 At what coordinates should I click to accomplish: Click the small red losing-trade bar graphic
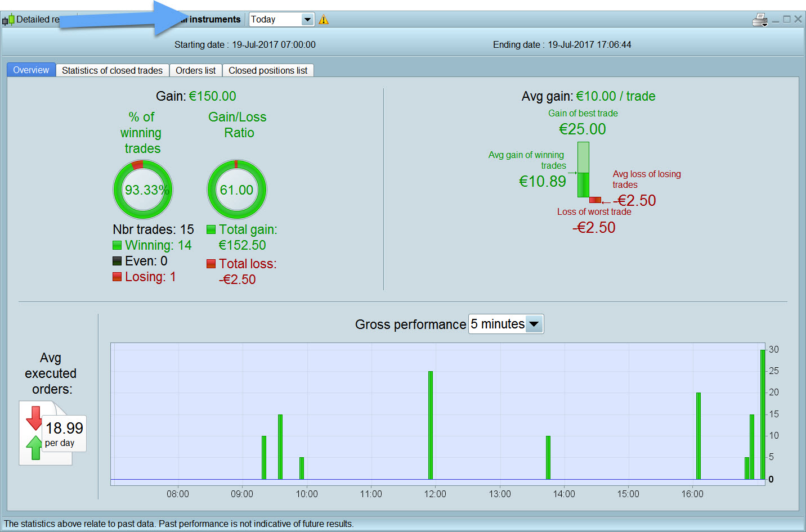click(595, 200)
